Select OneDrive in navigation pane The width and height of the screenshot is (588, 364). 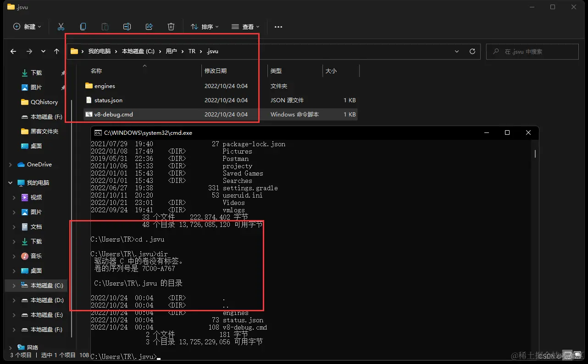pyautogui.click(x=39, y=164)
